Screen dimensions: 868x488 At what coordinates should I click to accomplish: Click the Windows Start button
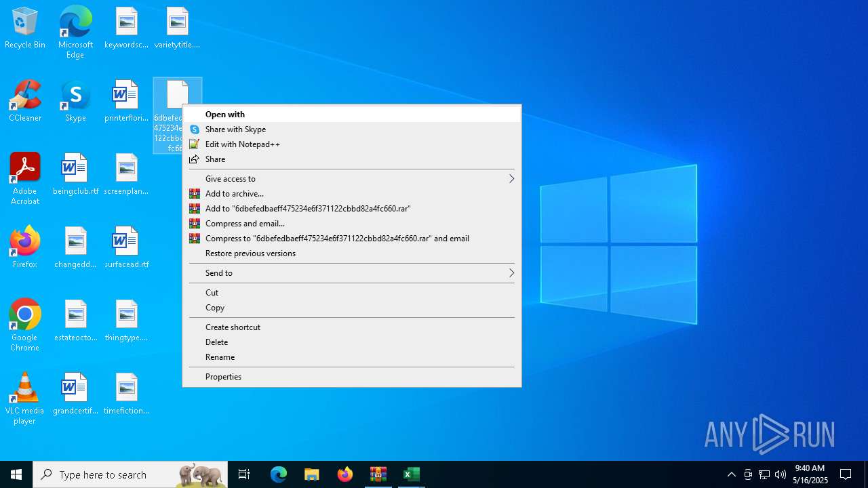[x=16, y=474]
